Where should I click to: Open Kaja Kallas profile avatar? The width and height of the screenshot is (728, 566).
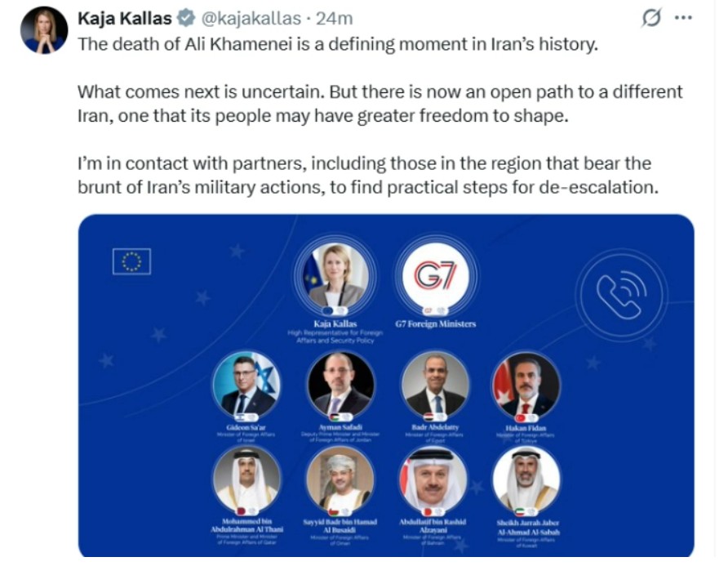44,32
